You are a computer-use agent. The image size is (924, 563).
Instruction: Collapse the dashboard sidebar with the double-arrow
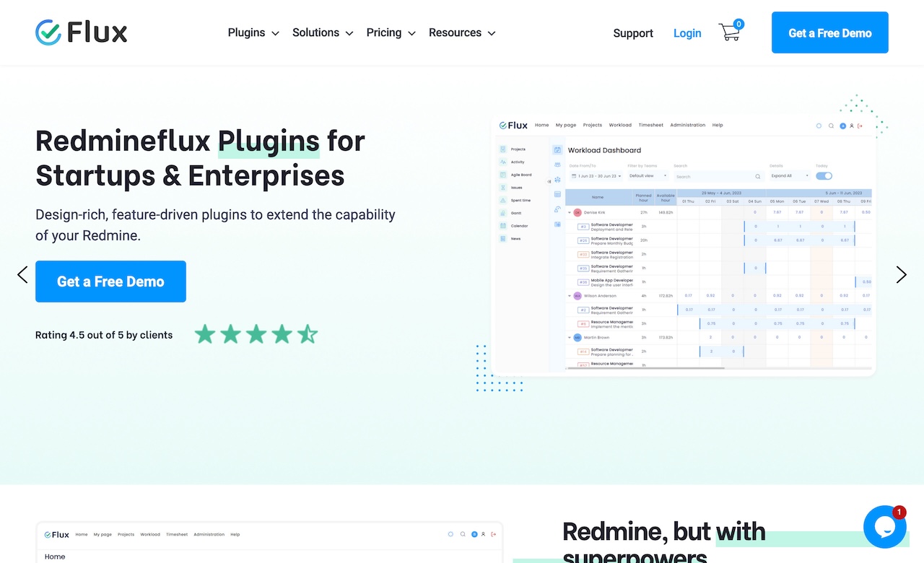pyautogui.click(x=548, y=181)
